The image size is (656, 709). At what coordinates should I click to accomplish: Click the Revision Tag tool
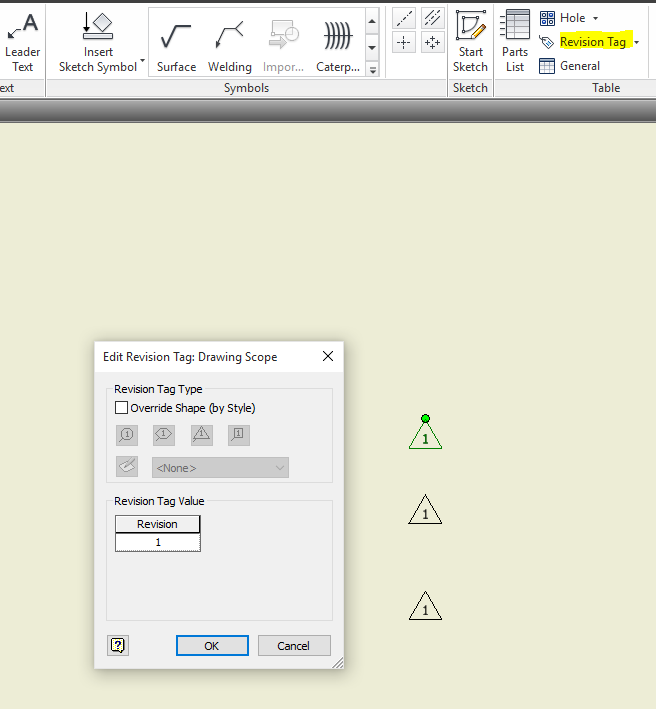(583, 42)
